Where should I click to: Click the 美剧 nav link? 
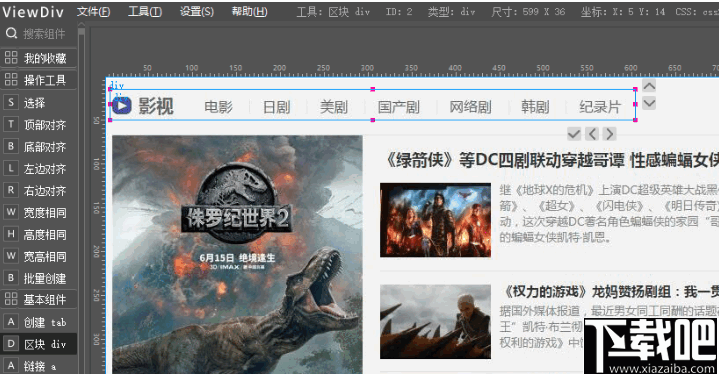(334, 107)
